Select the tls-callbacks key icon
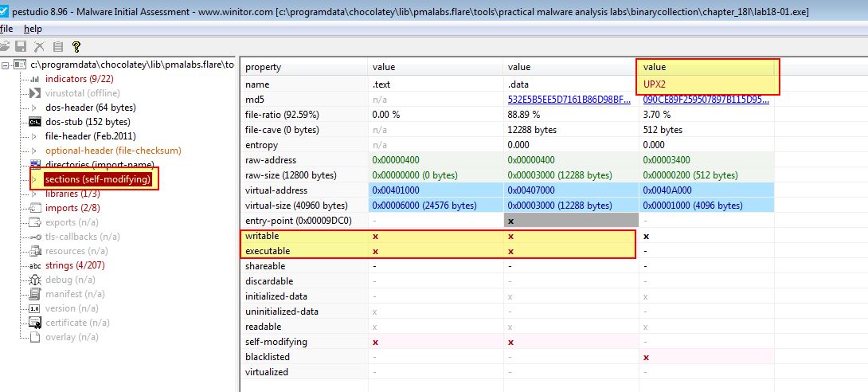 tap(35, 237)
